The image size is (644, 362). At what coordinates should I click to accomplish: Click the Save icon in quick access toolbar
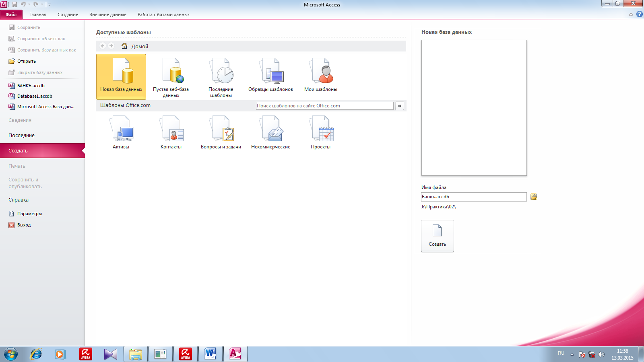(14, 4)
